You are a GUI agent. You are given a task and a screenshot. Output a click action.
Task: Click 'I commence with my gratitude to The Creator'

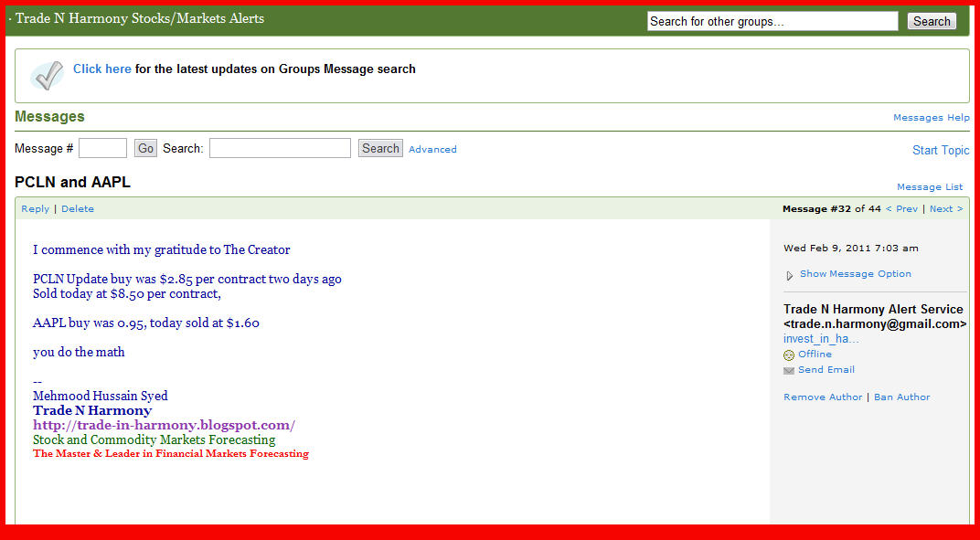162,250
